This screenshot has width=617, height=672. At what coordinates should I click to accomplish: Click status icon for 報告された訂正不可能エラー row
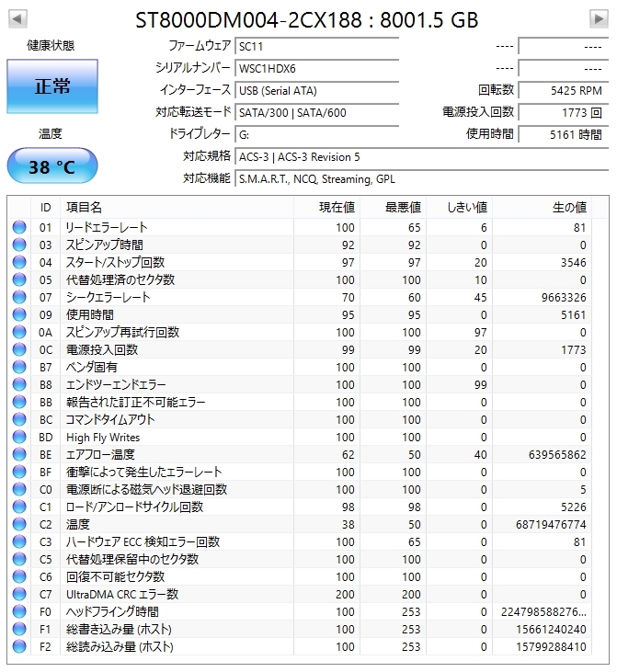point(19,402)
